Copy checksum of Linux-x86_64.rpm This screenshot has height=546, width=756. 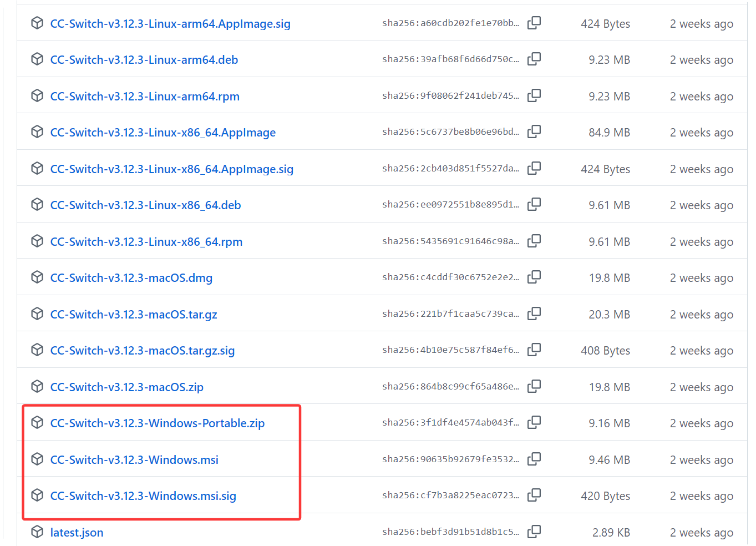tap(534, 241)
